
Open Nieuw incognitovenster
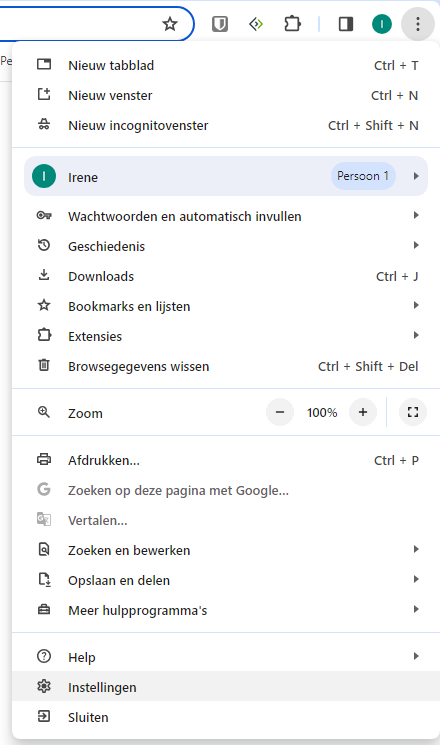click(226, 125)
